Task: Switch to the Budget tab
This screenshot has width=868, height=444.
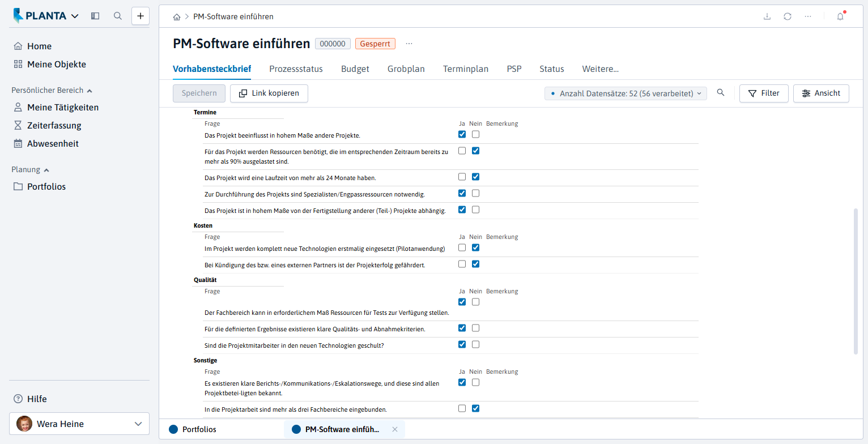Action: click(355, 69)
